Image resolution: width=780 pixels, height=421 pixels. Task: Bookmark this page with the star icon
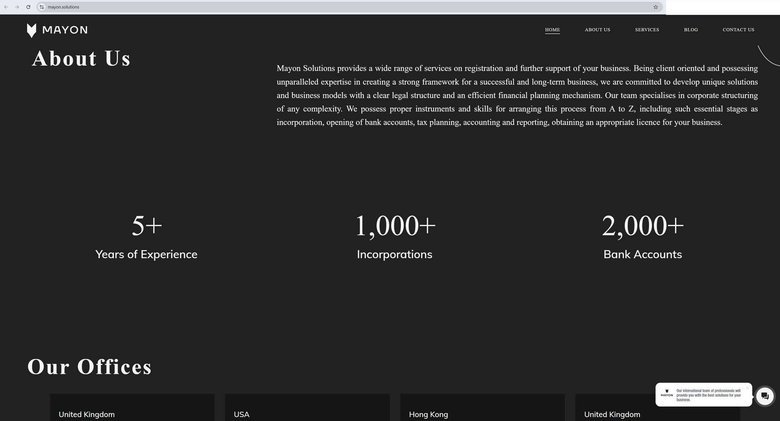click(x=656, y=7)
